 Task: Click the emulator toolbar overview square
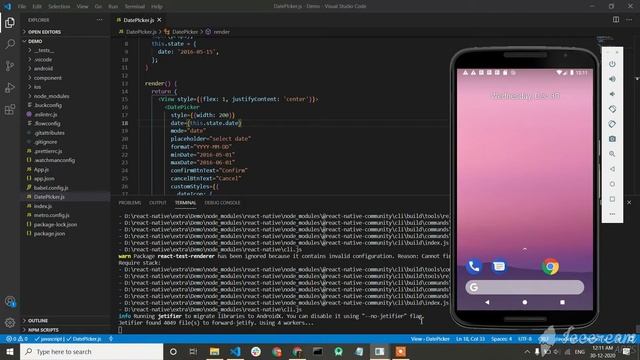[x=612, y=199]
